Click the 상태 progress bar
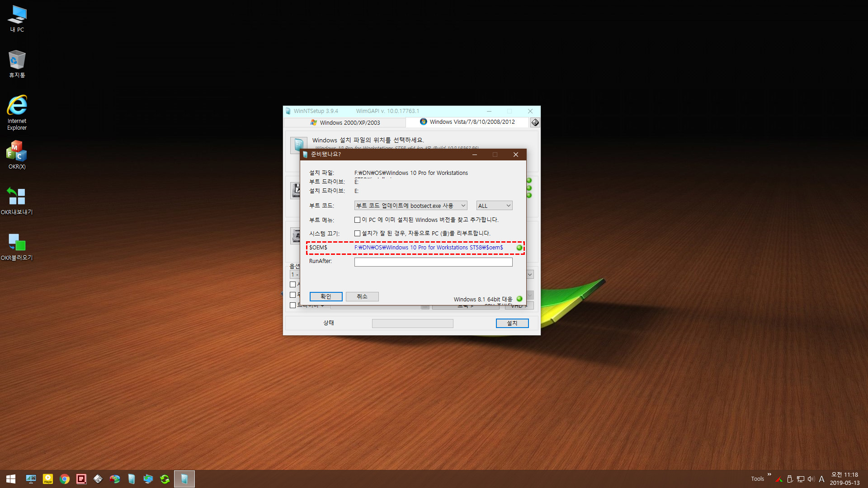The width and height of the screenshot is (868, 488). point(412,323)
